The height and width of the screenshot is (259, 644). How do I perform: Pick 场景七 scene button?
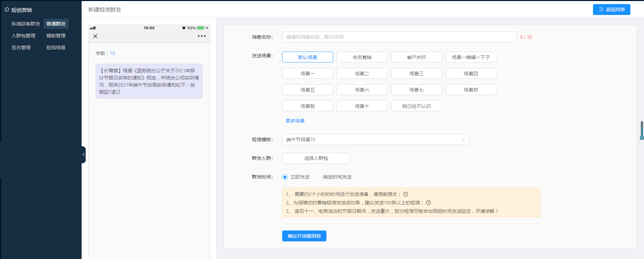[417, 90]
